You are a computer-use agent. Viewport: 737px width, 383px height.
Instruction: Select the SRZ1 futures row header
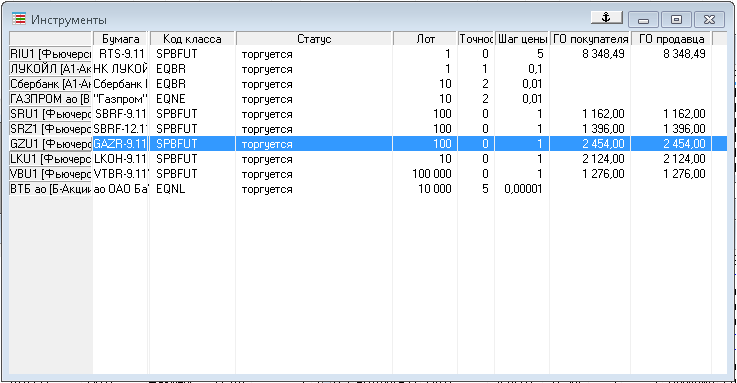pos(50,129)
